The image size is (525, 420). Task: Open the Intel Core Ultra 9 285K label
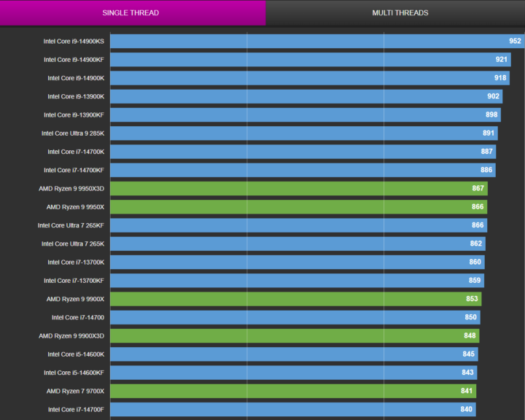pyautogui.click(x=73, y=133)
